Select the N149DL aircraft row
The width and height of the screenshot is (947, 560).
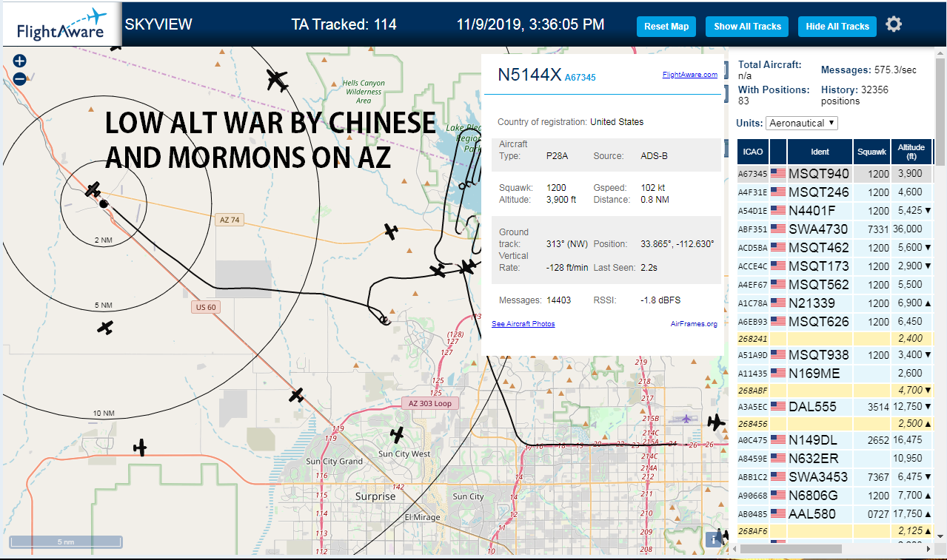coord(834,440)
